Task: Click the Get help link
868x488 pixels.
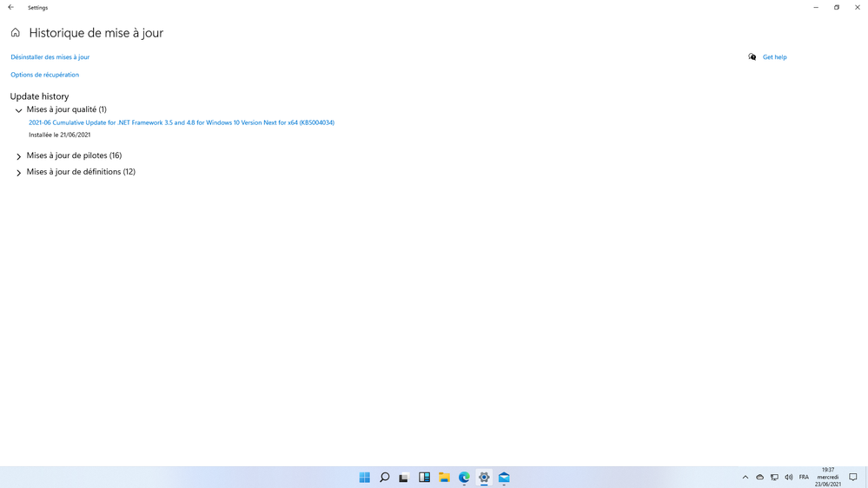Action: point(774,57)
